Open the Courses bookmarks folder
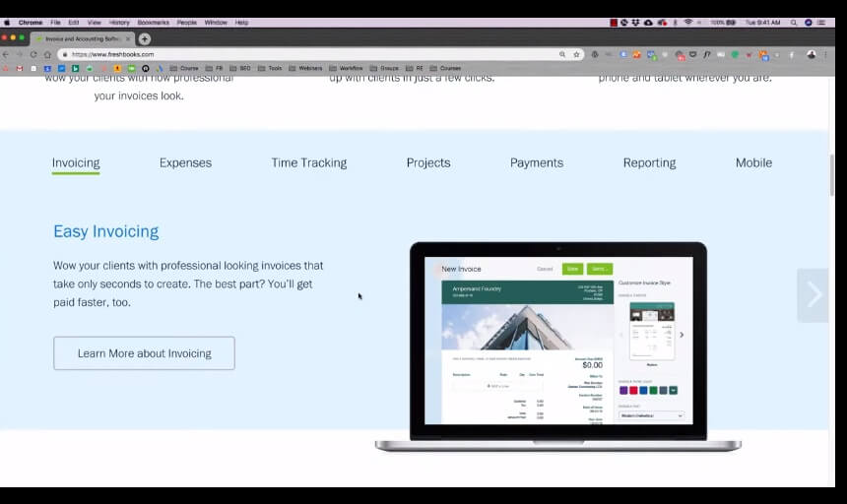 point(445,69)
